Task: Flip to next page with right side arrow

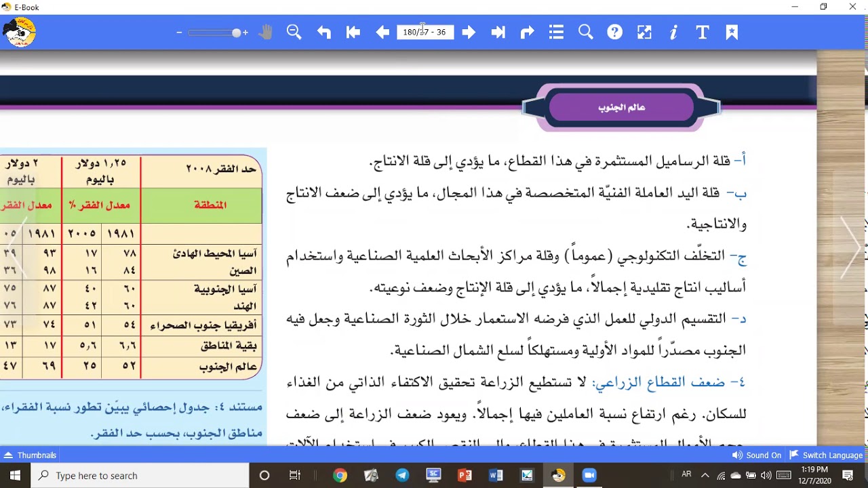Action: (x=851, y=247)
